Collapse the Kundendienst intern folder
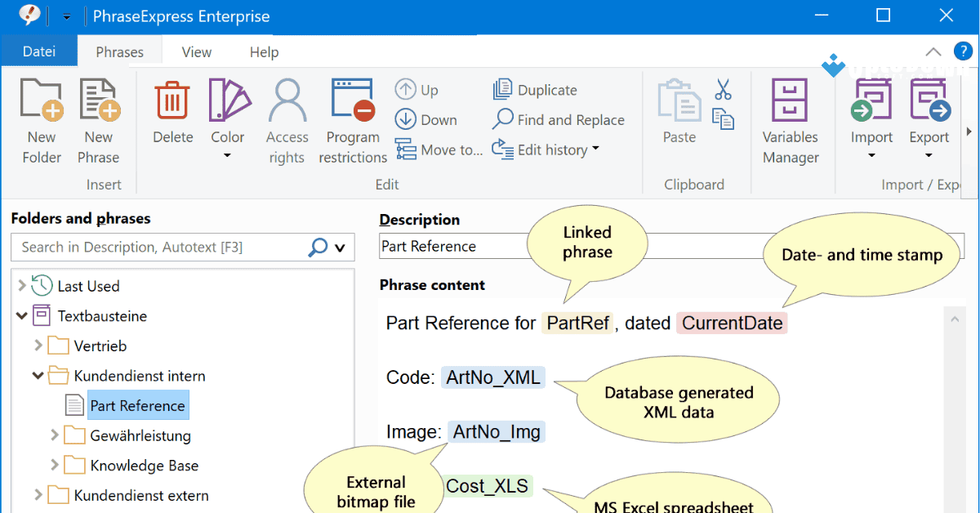Viewport: 980px width, 513px height. tap(38, 377)
